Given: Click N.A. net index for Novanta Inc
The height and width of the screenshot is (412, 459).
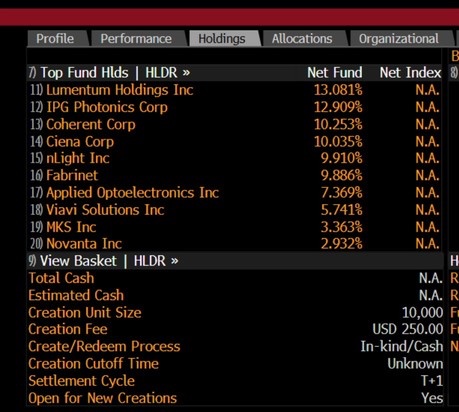Looking at the screenshot, I should pos(427,244).
